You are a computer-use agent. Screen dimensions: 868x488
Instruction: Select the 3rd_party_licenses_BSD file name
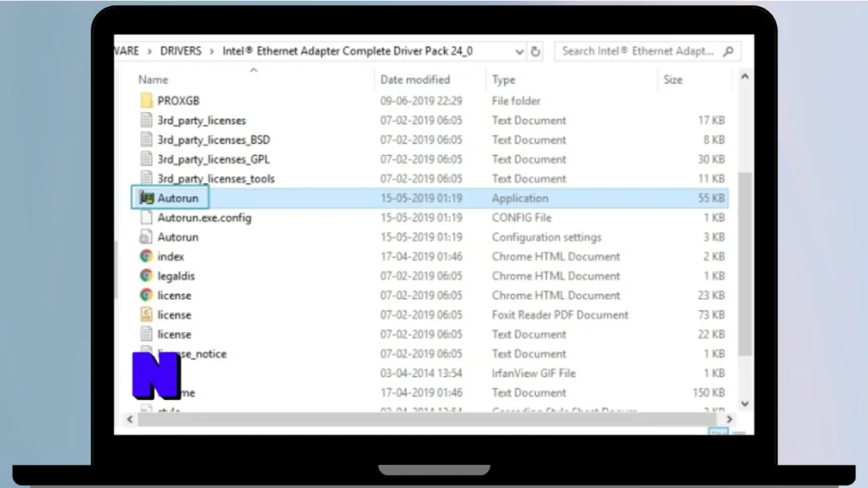(x=214, y=140)
